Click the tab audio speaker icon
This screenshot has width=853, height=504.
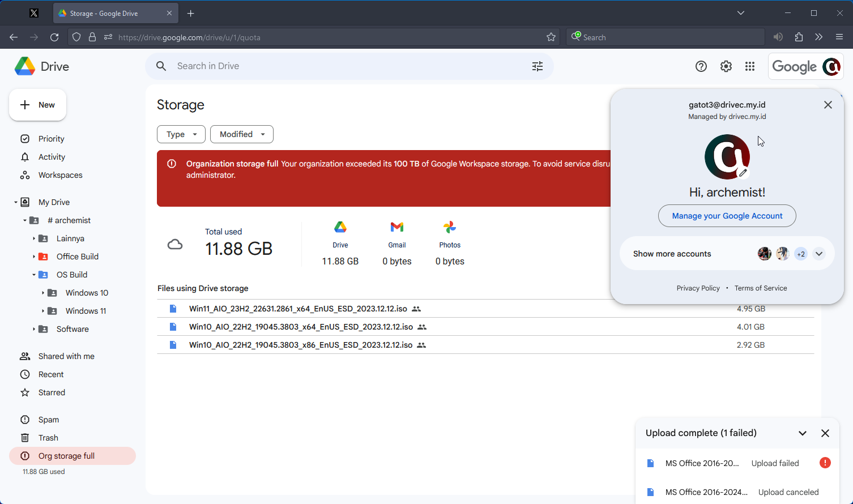[x=778, y=37]
